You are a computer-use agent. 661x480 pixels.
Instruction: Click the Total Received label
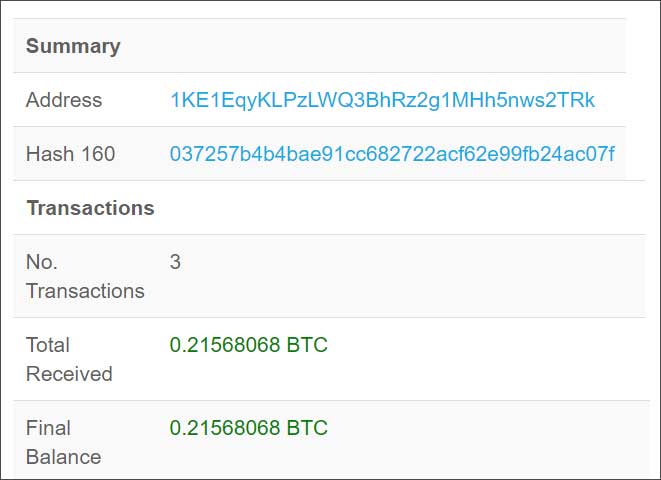[x=69, y=359]
